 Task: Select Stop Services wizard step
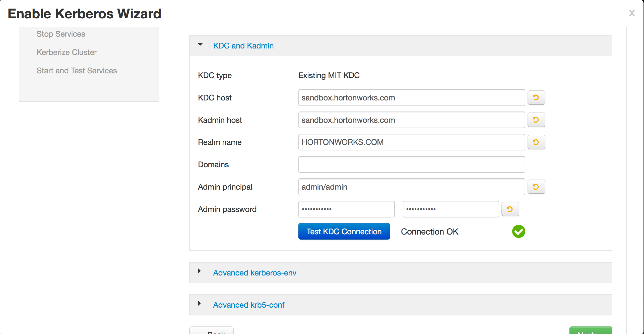coord(61,34)
